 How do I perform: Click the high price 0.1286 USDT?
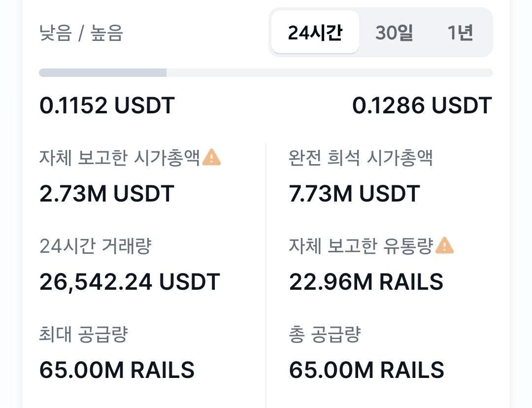pyautogui.click(x=422, y=105)
